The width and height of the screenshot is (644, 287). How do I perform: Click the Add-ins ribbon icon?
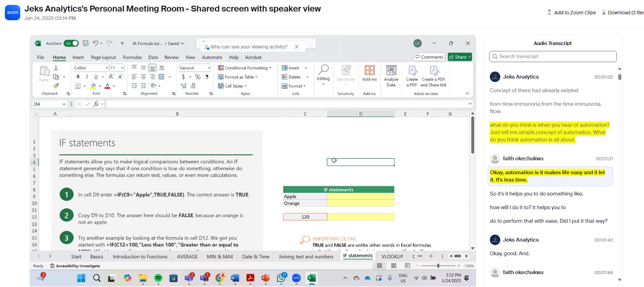(x=369, y=73)
